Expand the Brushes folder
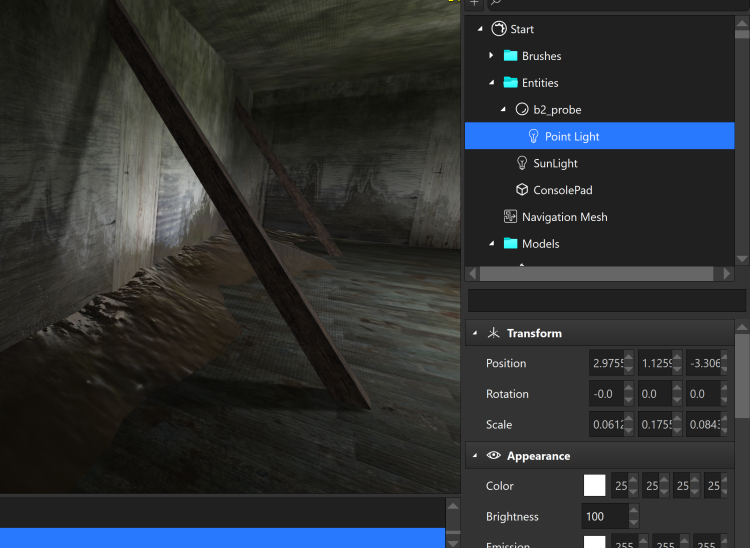 (490, 56)
